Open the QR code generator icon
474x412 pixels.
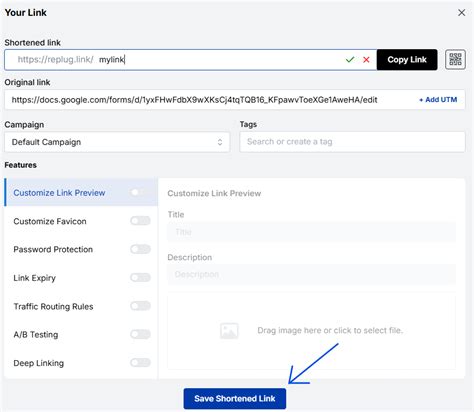(455, 60)
